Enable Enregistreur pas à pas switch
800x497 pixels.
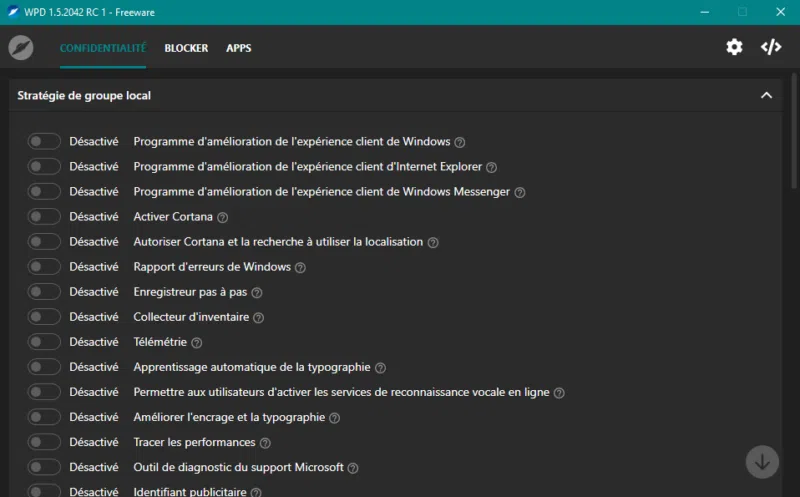(x=44, y=291)
